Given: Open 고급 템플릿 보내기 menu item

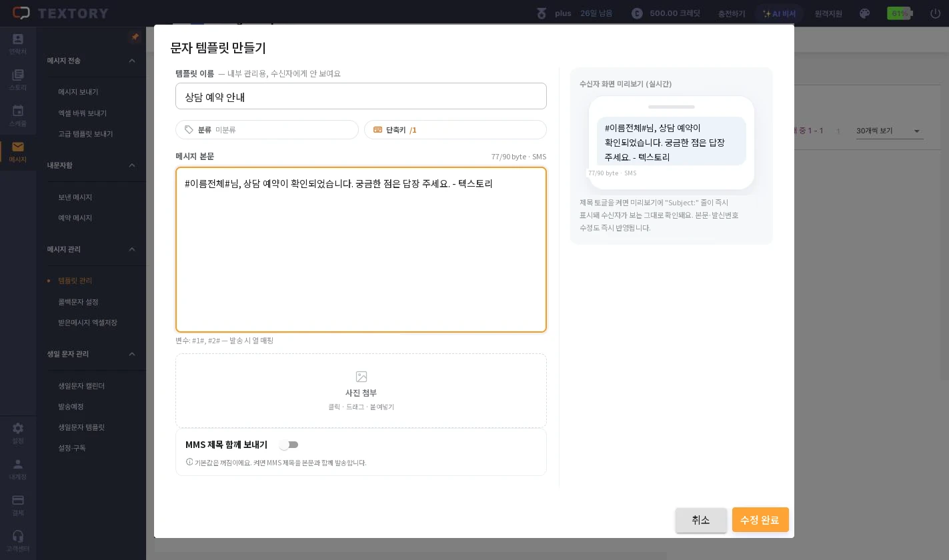Looking at the screenshot, I should tap(86, 134).
